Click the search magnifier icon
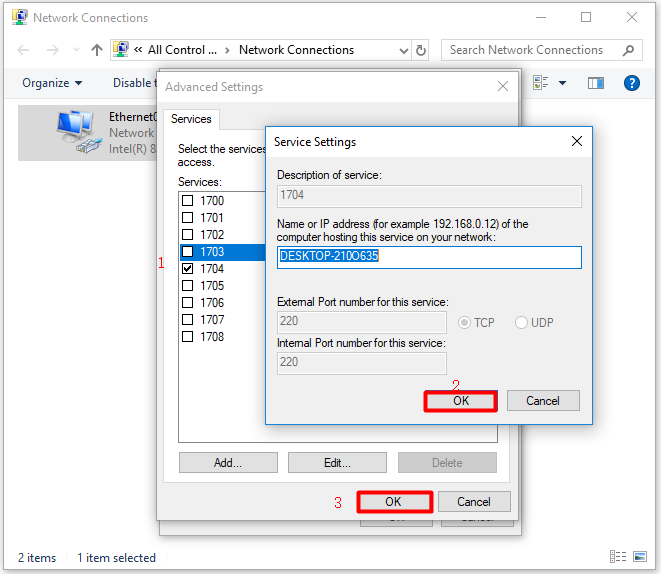The height and width of the screenshot is (574, 661). click(x=628, y=50)
